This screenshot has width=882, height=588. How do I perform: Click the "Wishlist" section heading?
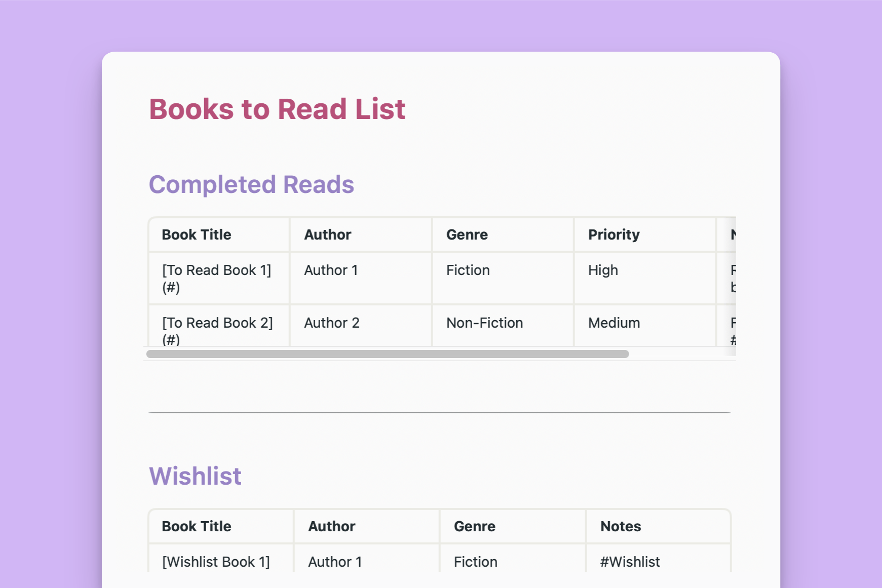coord(195,476)
